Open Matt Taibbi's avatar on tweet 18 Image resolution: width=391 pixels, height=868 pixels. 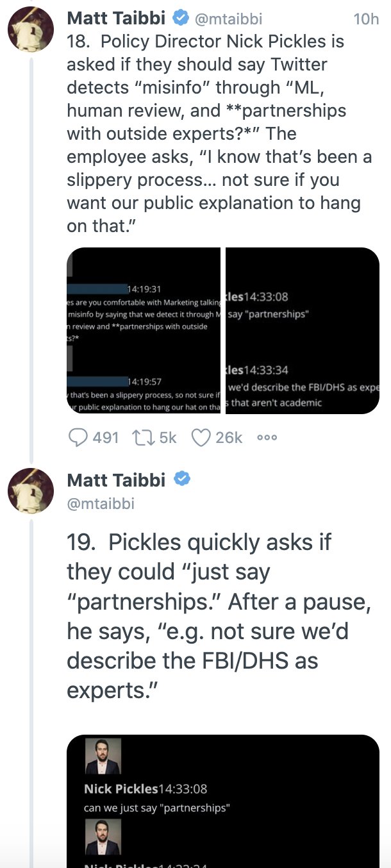pos(30,31)
